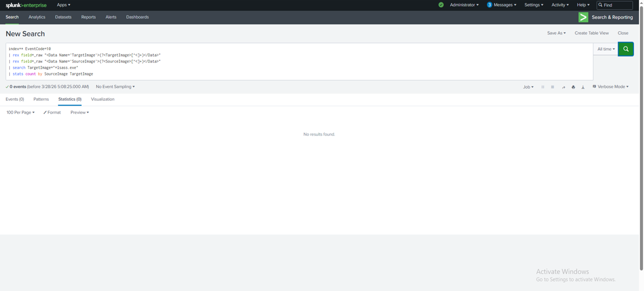Click the green health status check icon

[x=441, y=5]
